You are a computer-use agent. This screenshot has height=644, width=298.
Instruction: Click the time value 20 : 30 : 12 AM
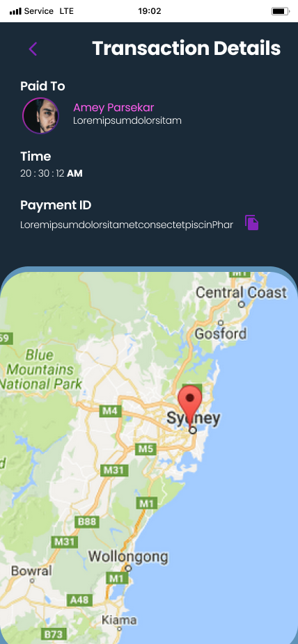click(x=52, y=173)
